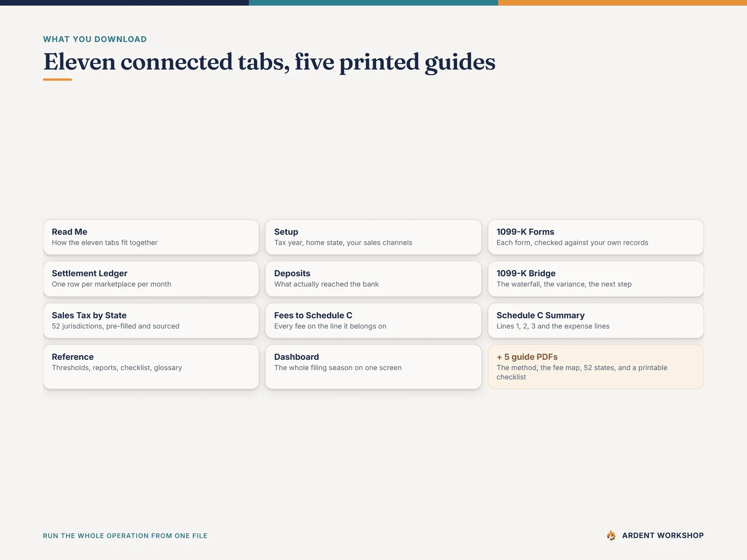The width and height of the screenshot is (747, 560).
Task: Select the + 5 guide PDFs card
Action: (596, 367)
